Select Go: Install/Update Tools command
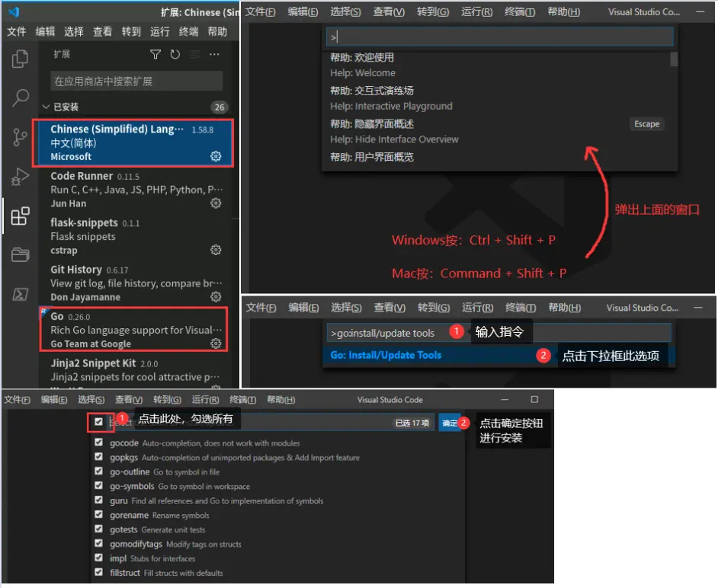Screen dimensions: 718x588 coord(498,356)
